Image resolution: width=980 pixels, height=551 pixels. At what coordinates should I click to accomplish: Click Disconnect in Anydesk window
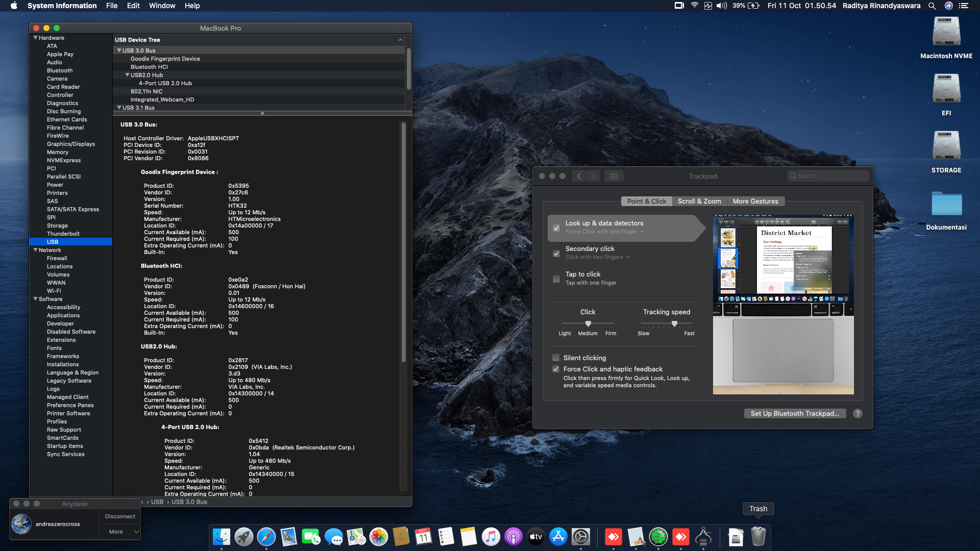tap(120, 516)
